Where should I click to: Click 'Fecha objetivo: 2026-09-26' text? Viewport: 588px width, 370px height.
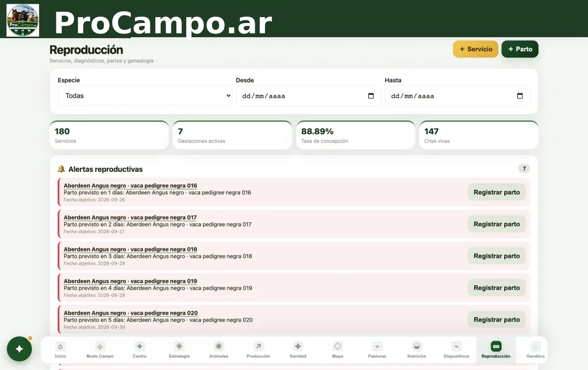(94, 200)
